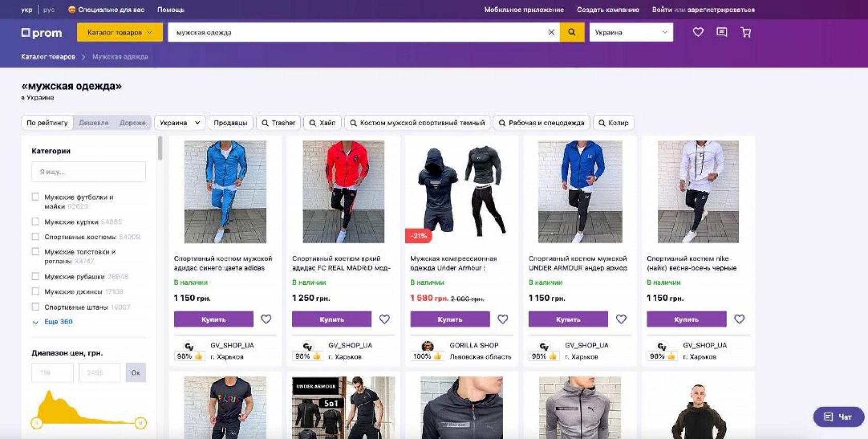868x439 pixels.
Task: Open the prom logo home page
Action: 41,33
